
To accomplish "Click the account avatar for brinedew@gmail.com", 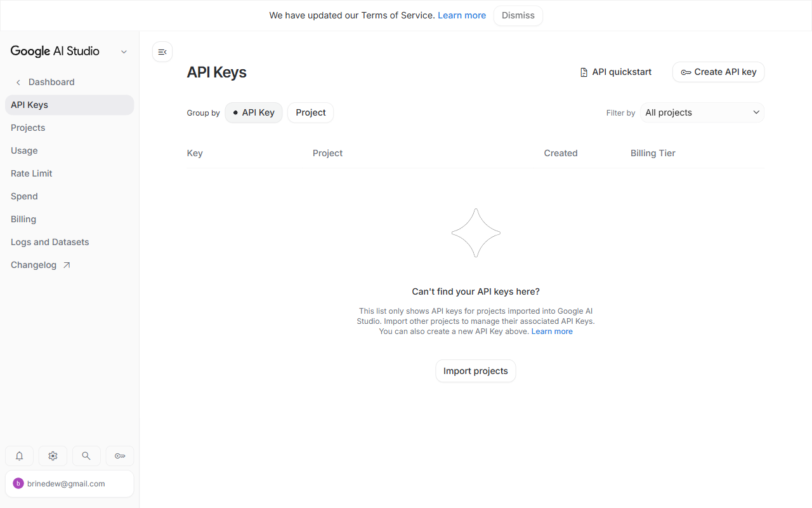I will tap(18, 484).
